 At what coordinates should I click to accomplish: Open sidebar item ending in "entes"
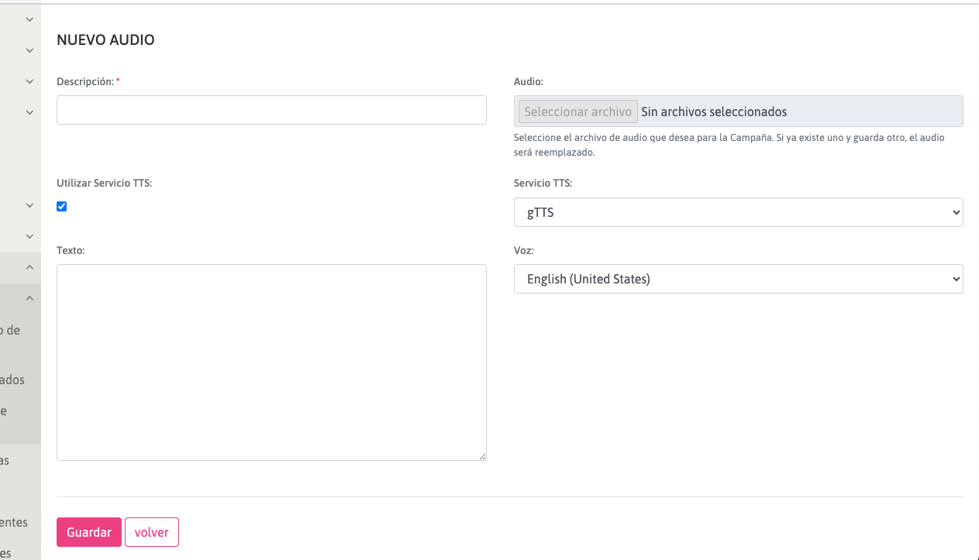[14, 522]
